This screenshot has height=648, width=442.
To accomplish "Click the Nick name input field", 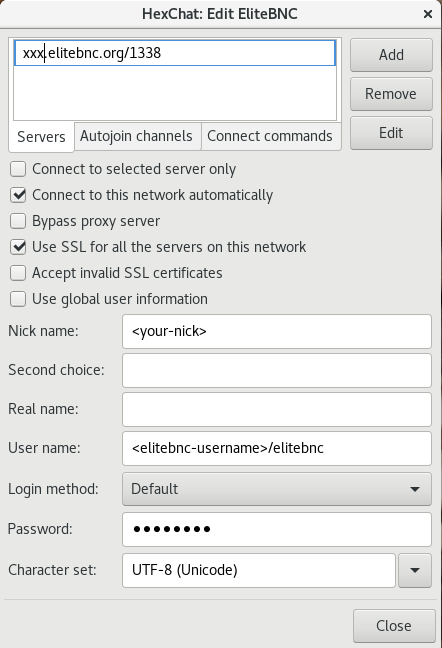I will 277,331.
